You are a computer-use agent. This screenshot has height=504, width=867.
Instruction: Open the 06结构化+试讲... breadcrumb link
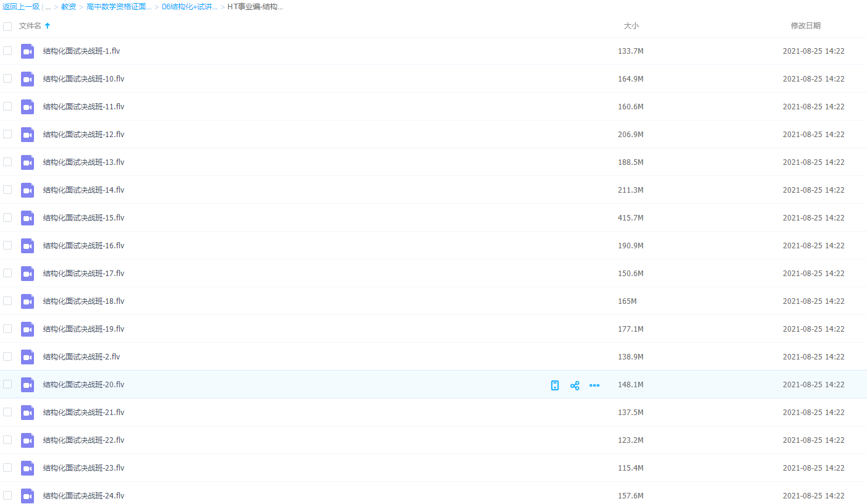pos(190,7)
